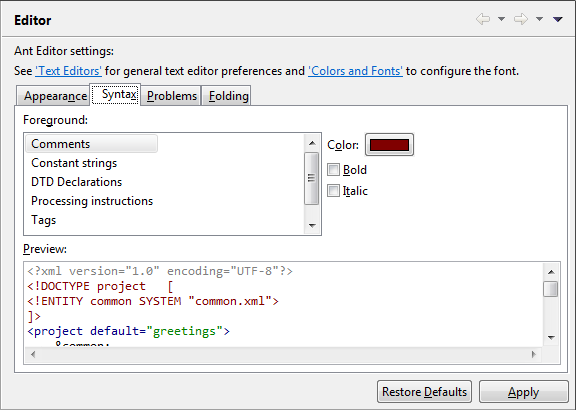Click the Restore Defaults button
The width and height of the screenshot is (576, 410).
[x=424, y=392]
